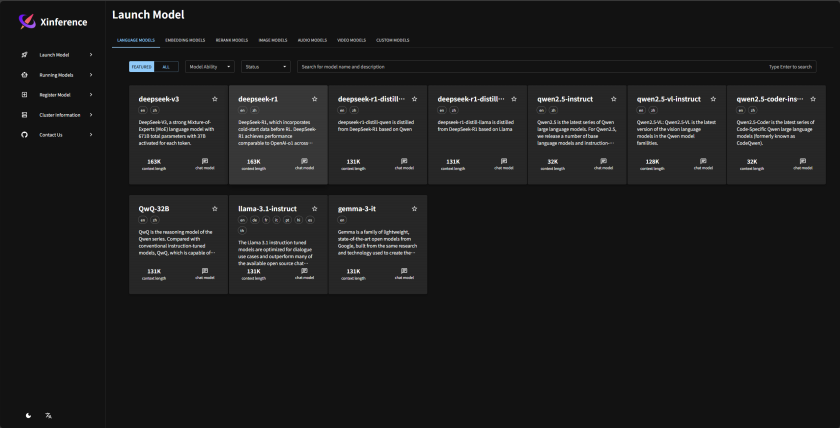Favorite the deepseek-r1-distill-llama card star
The width and height of the screenshot is (840, 428).
514,99
